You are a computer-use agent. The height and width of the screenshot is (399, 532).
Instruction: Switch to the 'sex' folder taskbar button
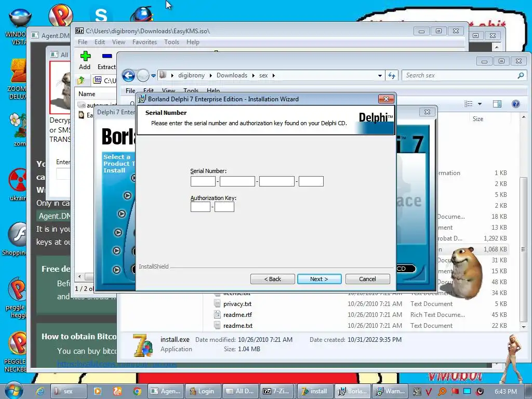pyautogui.click(x=69, y=391)
